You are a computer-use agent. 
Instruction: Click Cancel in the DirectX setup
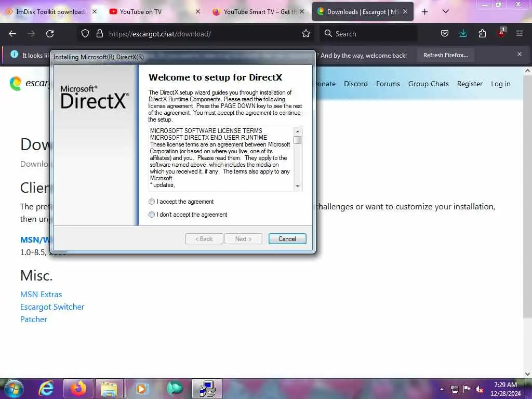[287, 239]
